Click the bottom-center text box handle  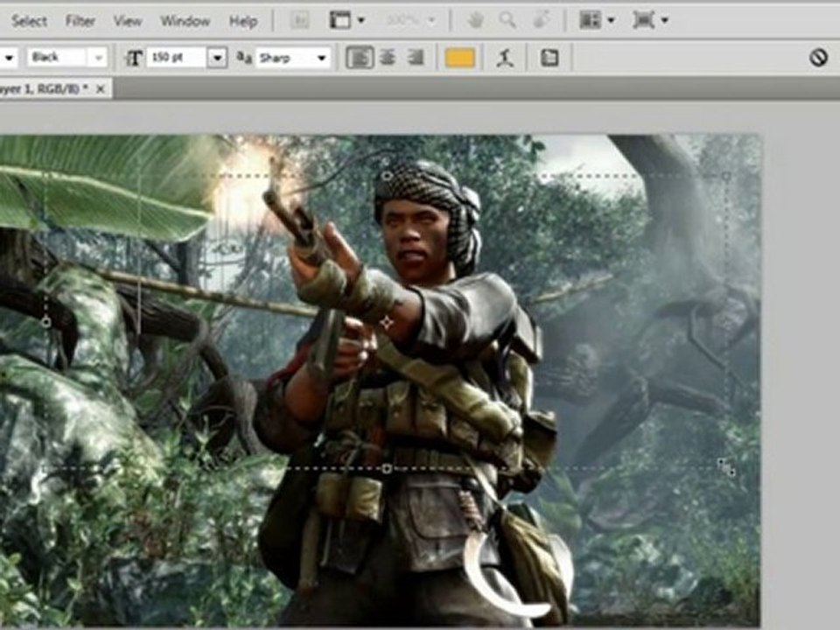click(387, 469)
